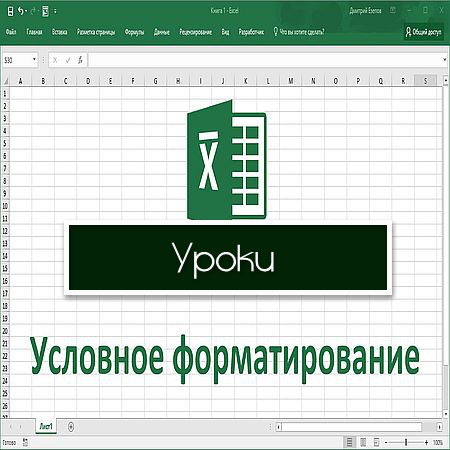The width and height of the screenshot is (450, 450).
Task: Open the Customize Quick Access Toolbar dropdown
Action: coord(55,11)
